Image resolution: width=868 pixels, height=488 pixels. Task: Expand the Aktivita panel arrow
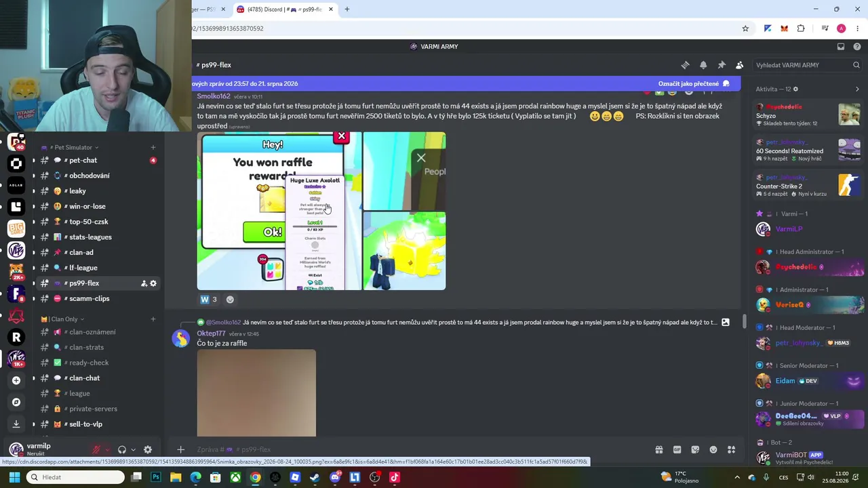pyautogui.click(x=857, y=89)
